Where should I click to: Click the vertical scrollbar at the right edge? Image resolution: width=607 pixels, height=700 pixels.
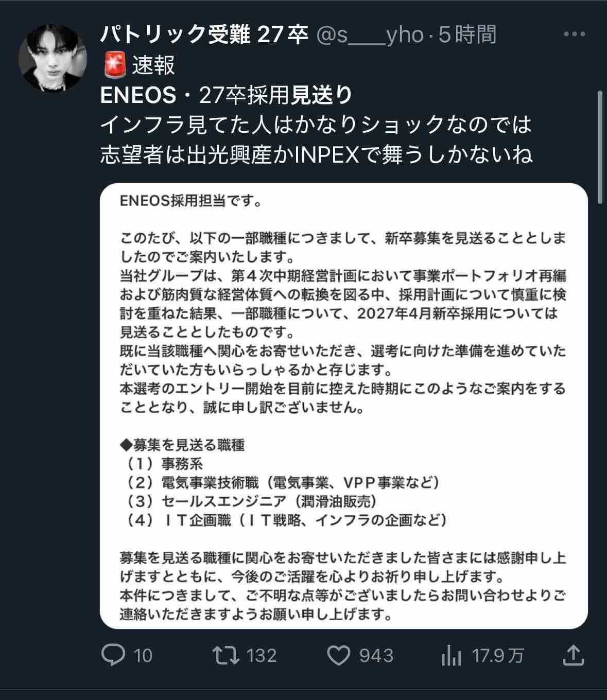tap(600, 148)
